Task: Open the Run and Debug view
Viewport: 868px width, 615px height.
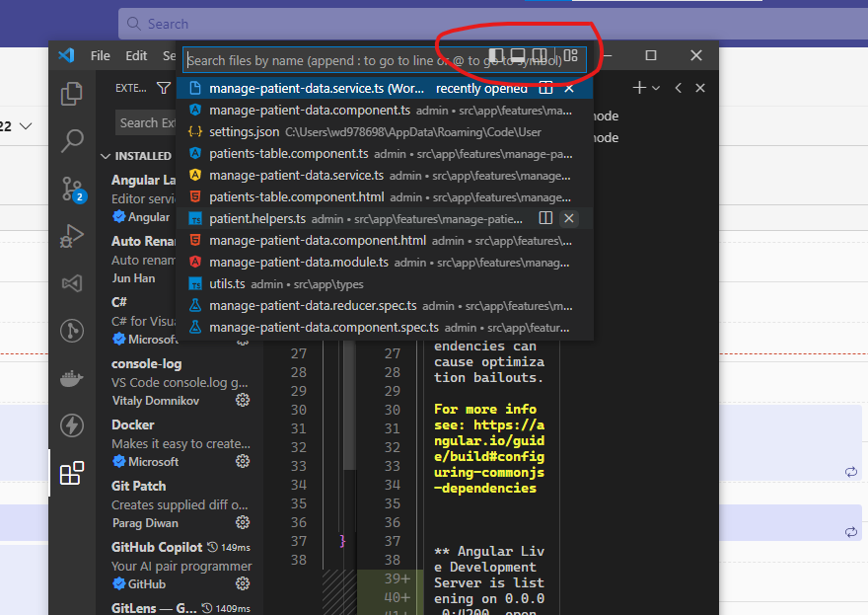Action: click(x=71, y=237)
